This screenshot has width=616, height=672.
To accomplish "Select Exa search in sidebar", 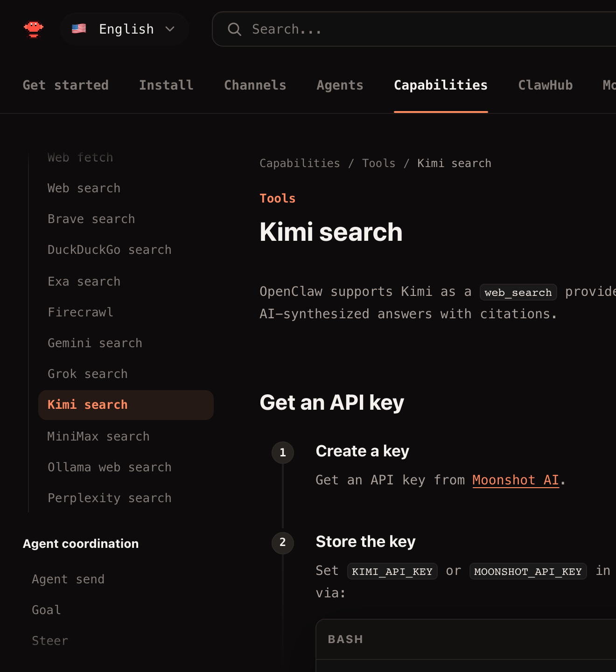I will (x=84, y=281).
